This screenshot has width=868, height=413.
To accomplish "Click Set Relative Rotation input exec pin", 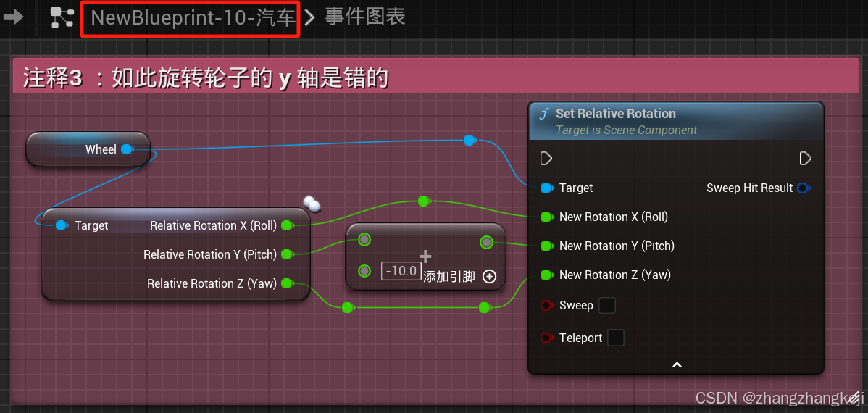I will 546,159.
